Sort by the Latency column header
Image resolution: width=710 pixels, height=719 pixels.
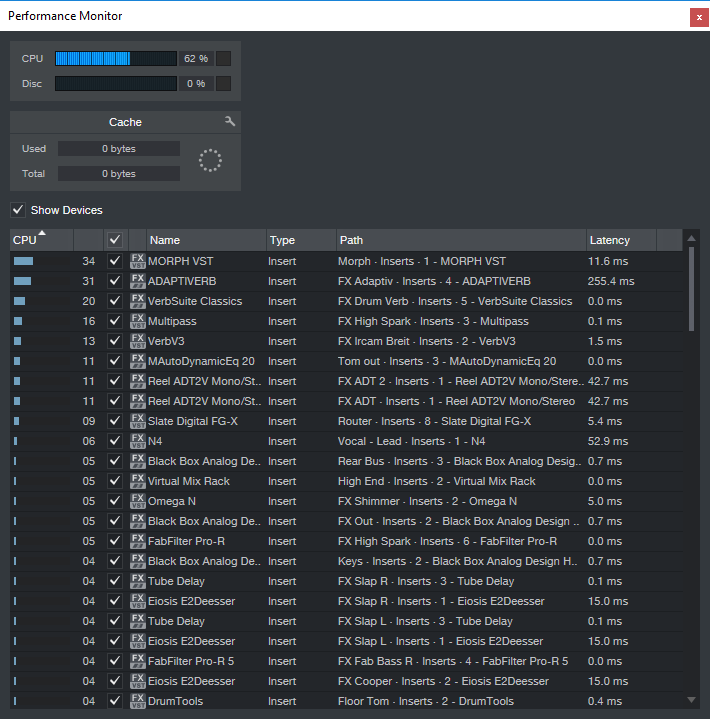[x=621, y=240]
